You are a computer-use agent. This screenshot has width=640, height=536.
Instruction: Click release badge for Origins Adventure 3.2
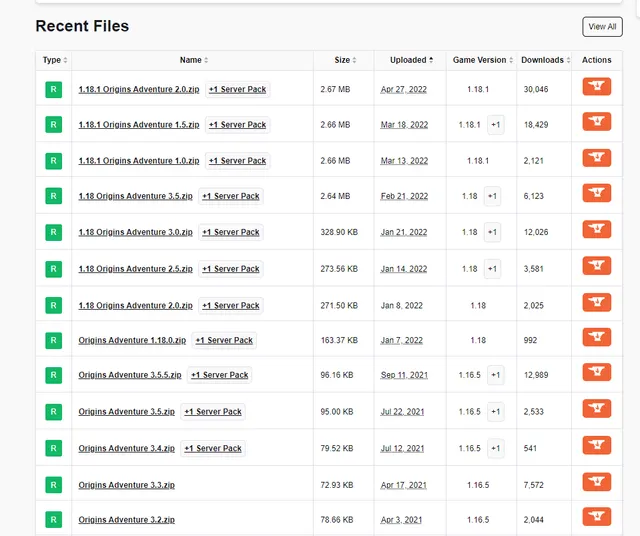click(53, 520)
